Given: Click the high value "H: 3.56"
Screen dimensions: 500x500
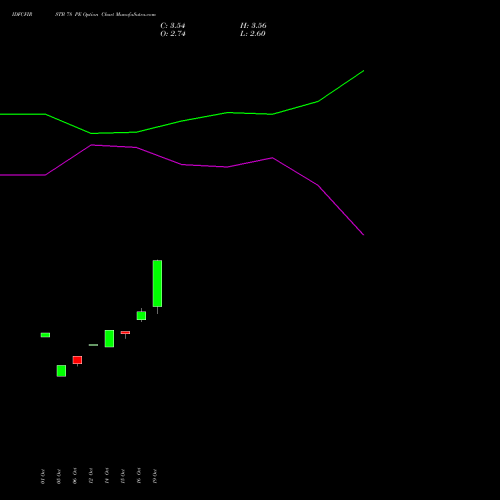Looking at the screenshot, I should click(x=253, y=26).
